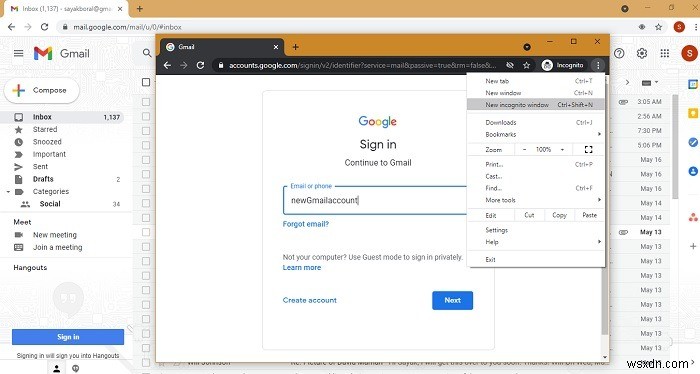
Task: Open Gmail settings gear icon
Action: tap(642, 54)
